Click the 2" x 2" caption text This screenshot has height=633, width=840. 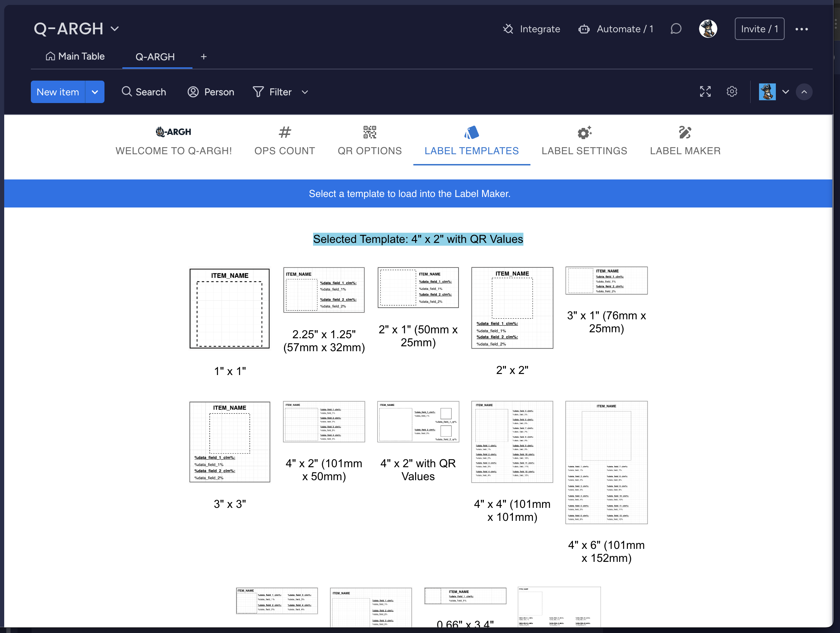click(x=512, y=370)
